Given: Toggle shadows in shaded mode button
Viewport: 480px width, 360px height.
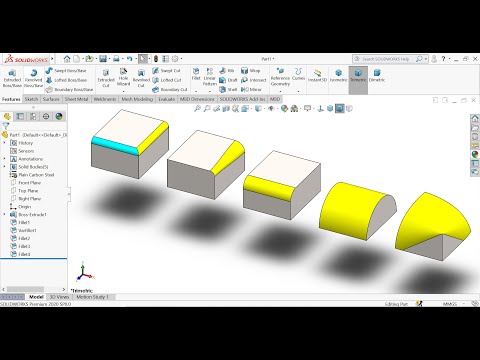Looking at the screenshot, I should click(339, 108).
